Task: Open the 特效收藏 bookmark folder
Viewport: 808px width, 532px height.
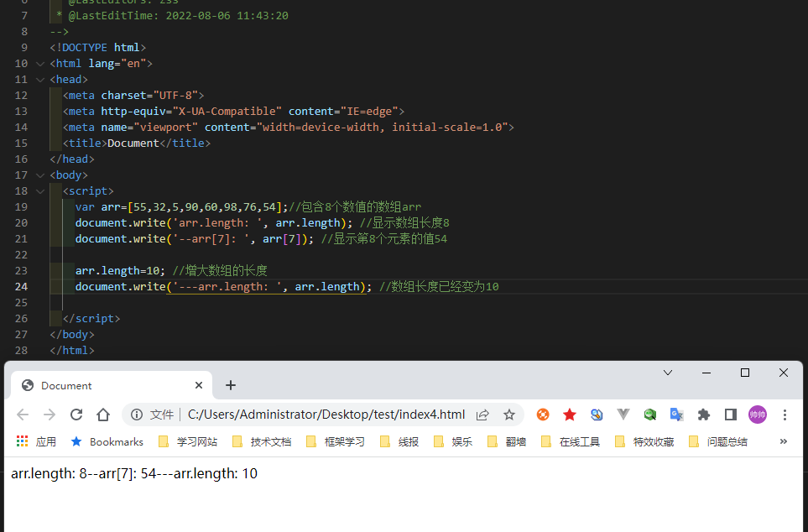Action: [x=644, y=441]
